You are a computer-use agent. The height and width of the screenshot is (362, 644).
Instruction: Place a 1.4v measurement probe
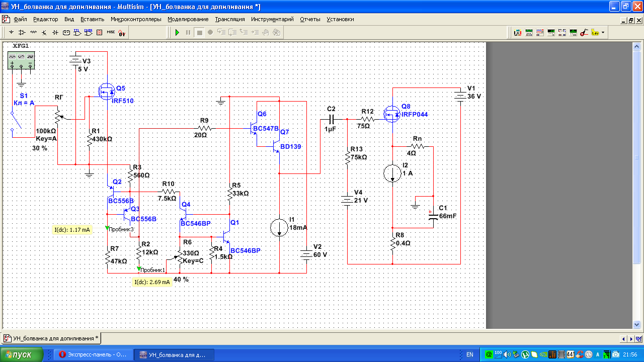[595, 32]
